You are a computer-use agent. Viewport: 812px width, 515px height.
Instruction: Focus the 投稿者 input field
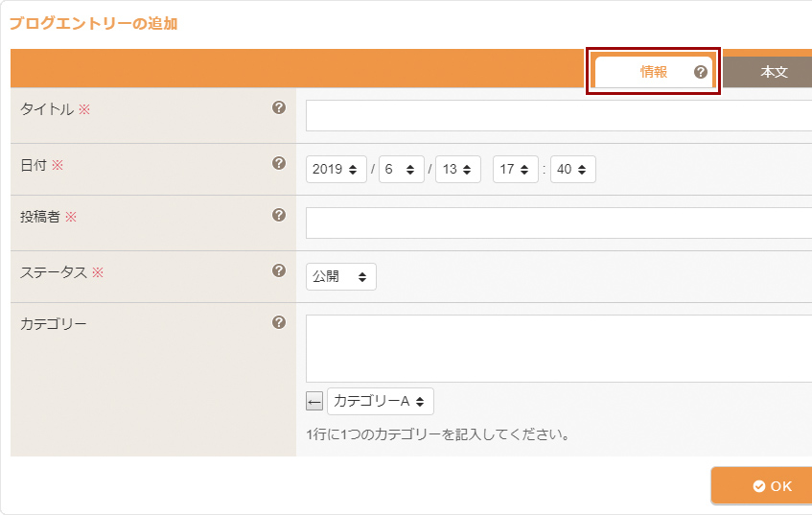pyautogui.click(x=559, y=223)
